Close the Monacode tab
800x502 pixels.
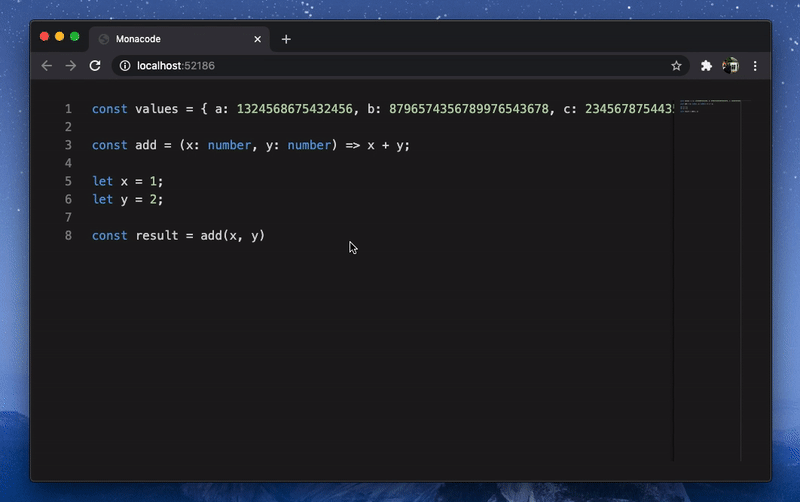click(x=257, y=39)
